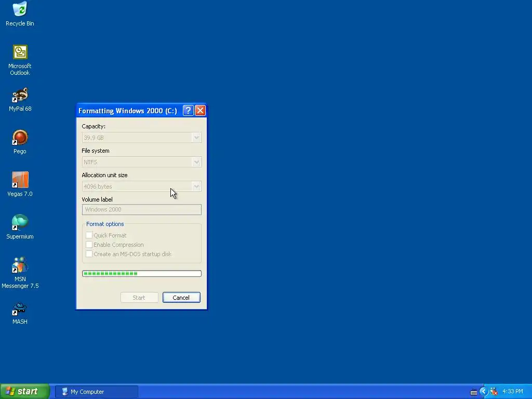Screen dimensions: 532x399
Task: Open the File system NTFS dropdown
Action: point(141,162)
